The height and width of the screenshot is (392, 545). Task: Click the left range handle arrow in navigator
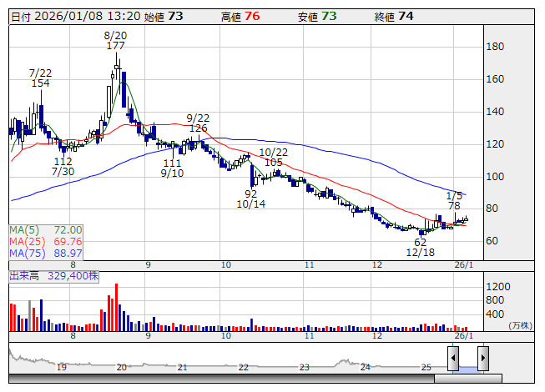pyautogui.click(x=452, y=359)
